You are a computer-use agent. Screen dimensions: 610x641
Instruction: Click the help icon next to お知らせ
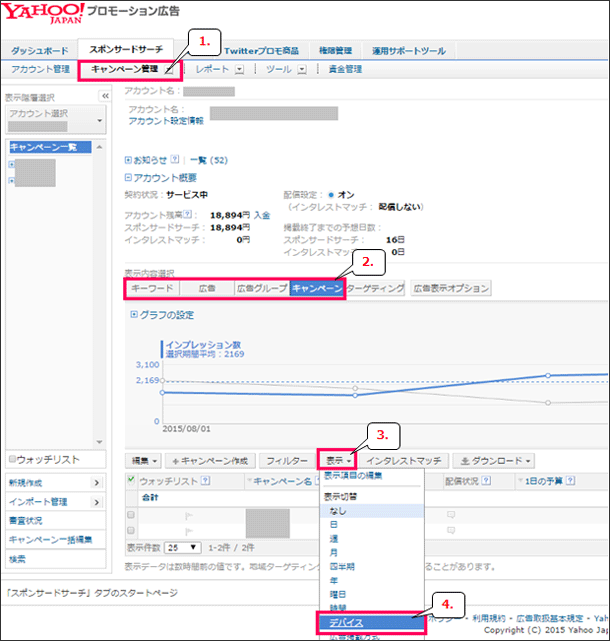[175, 159]
